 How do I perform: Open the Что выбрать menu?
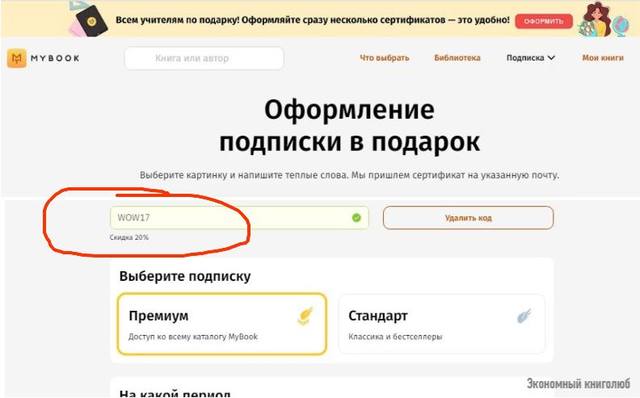click(384, 58)
